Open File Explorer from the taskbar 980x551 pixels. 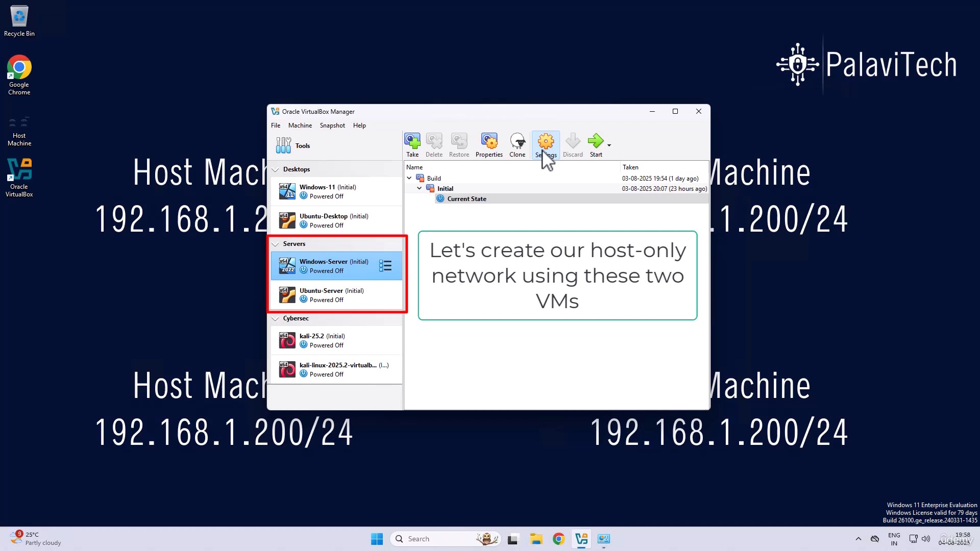tap(536, 539)
